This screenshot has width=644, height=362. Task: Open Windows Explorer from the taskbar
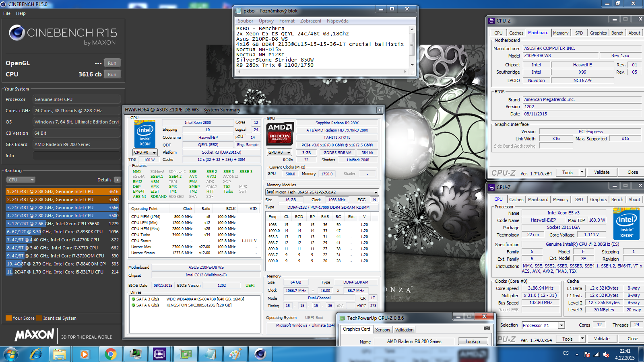pos(60,354)
